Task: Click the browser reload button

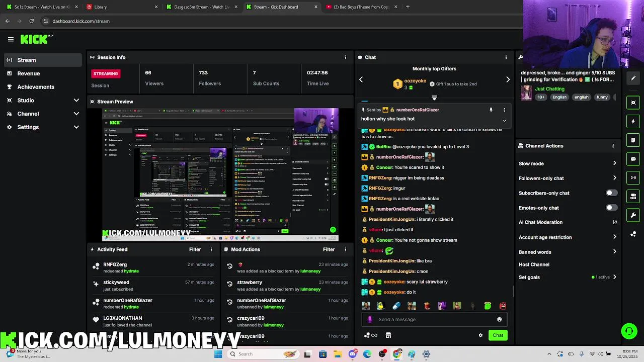Action: point(31,21)
